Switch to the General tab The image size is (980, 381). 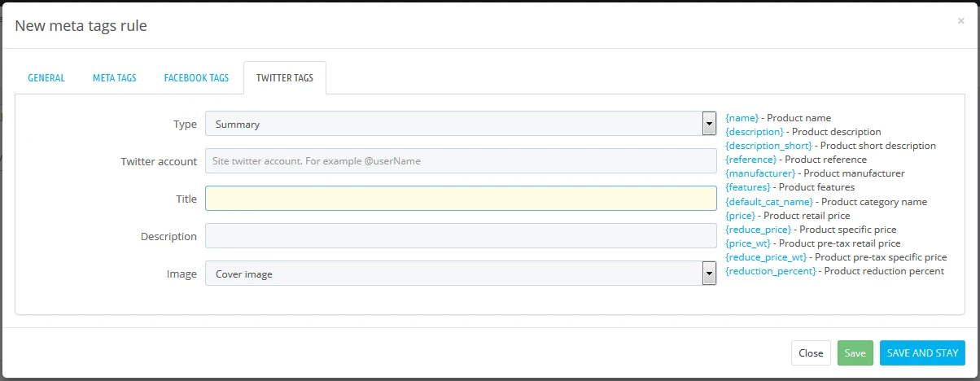pos(46,78)
